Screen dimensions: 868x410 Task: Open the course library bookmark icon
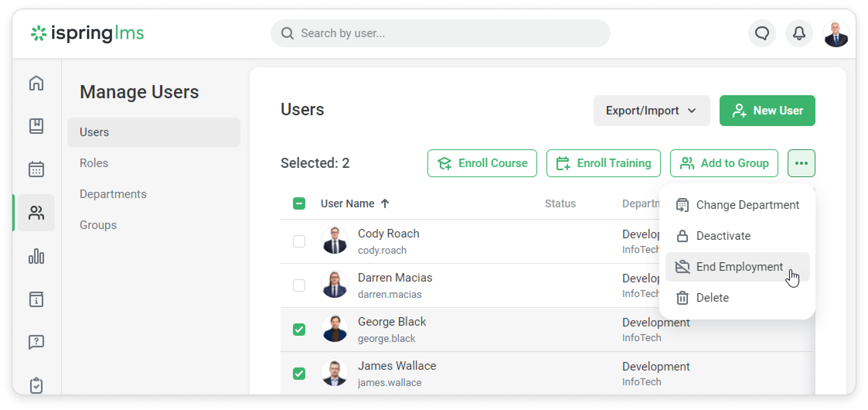click(36, 126)
